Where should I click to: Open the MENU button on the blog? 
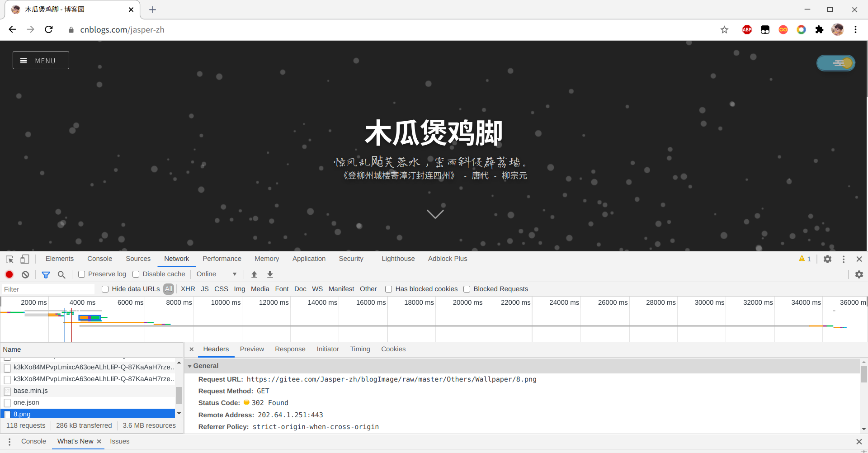[x=41, y=60]
